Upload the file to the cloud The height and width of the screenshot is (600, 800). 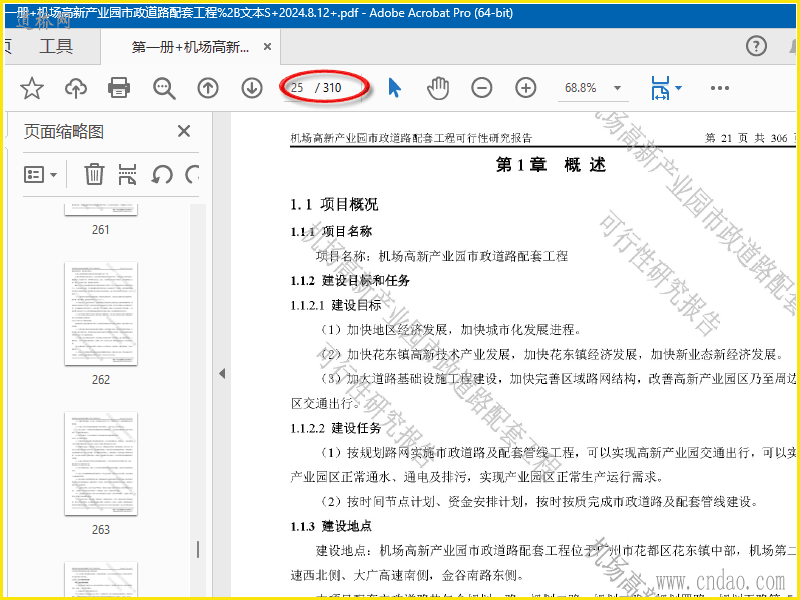point(76,88)
